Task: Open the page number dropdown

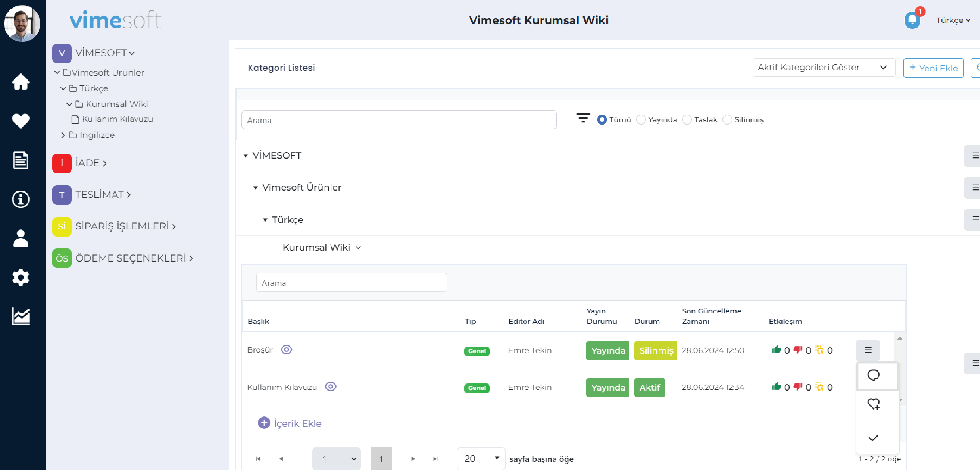Action: 336,459
